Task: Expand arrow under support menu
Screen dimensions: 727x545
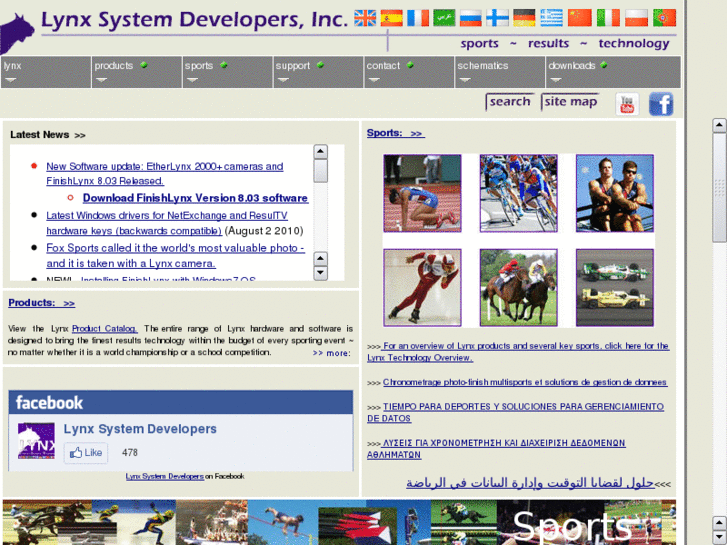Action: (x=283, y=80)
